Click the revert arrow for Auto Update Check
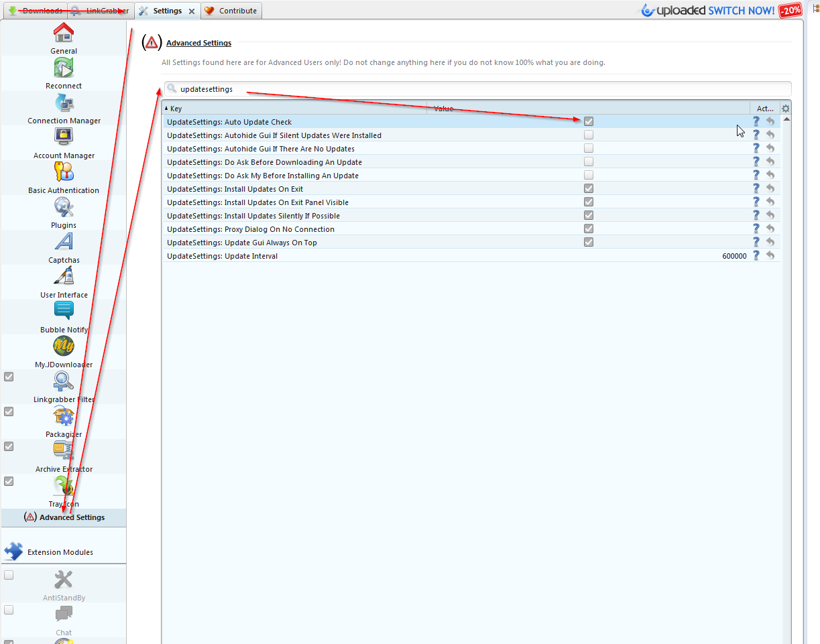The image size is (820, 644). [770, 121]
